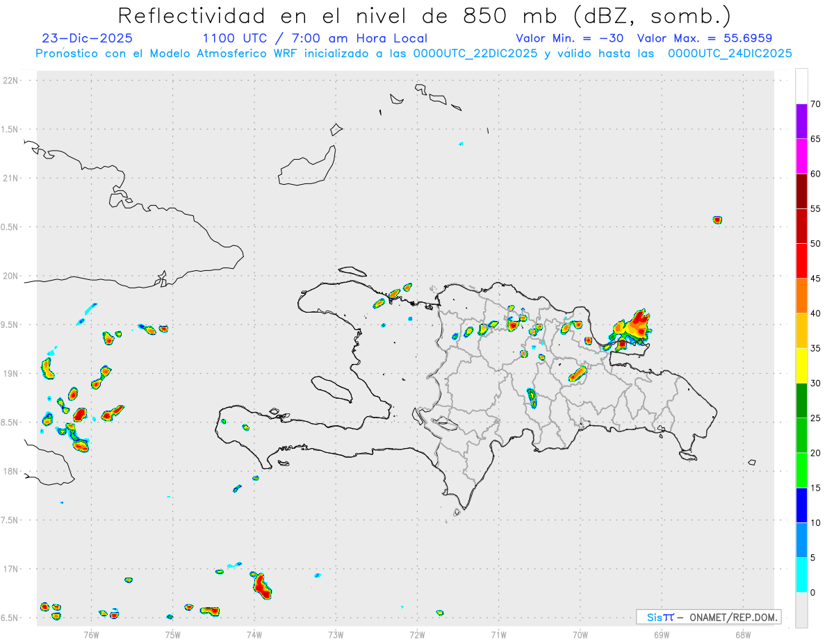Image resolution: width=834 pixels, height=644 pixels.
Task: Click the '73W' longitude label
Action: coord(336,634)
